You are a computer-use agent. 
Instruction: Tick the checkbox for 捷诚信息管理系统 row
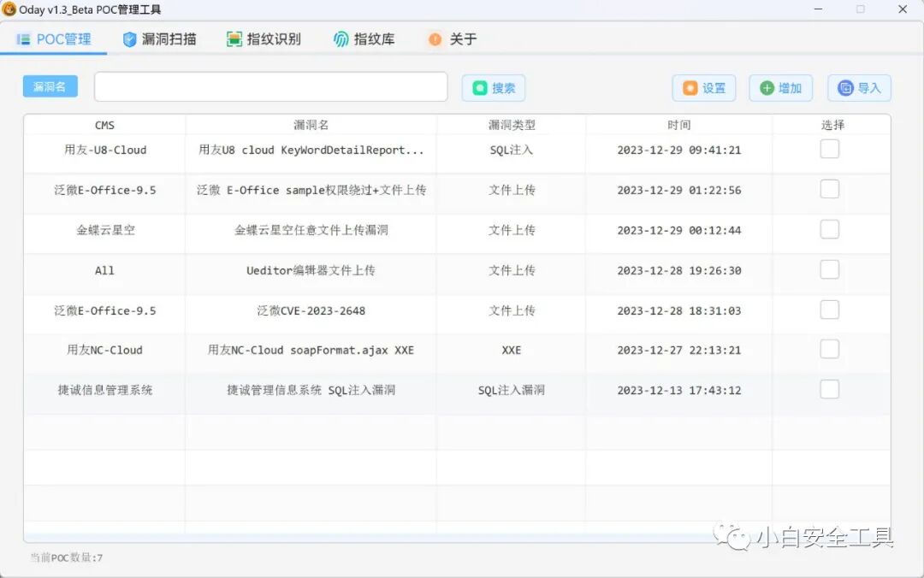830,389
